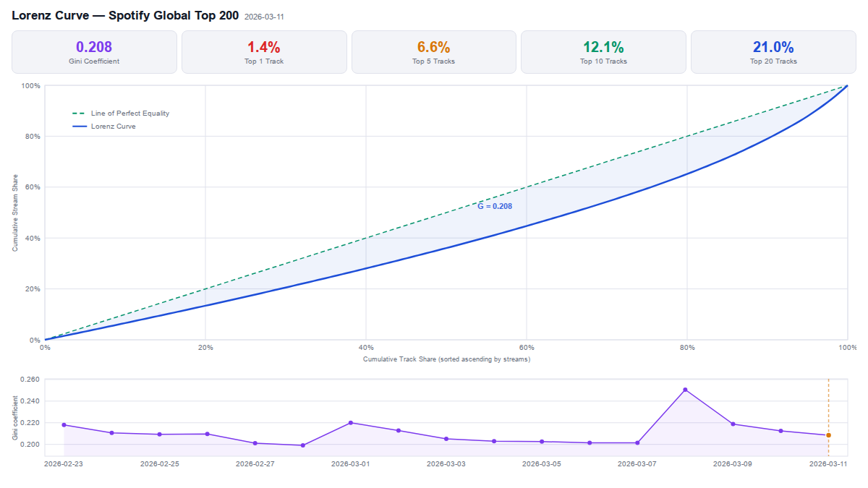Click the 2026-03-01 timeline data point
The width and height of the screenshot is (868, 488).
[351, 423]
